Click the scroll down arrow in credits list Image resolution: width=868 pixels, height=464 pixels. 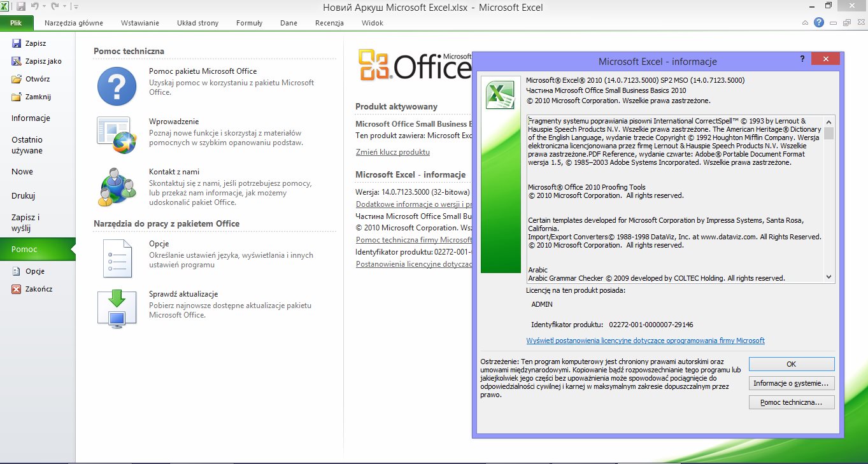click(829, 277)
